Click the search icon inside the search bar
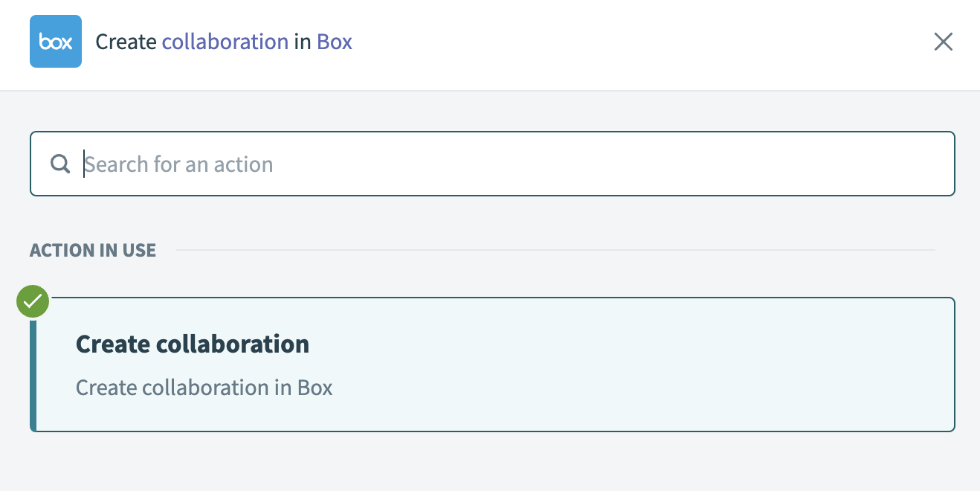This screenshot has width=980, height=491. pyautogui.click(x=59, y=164)
